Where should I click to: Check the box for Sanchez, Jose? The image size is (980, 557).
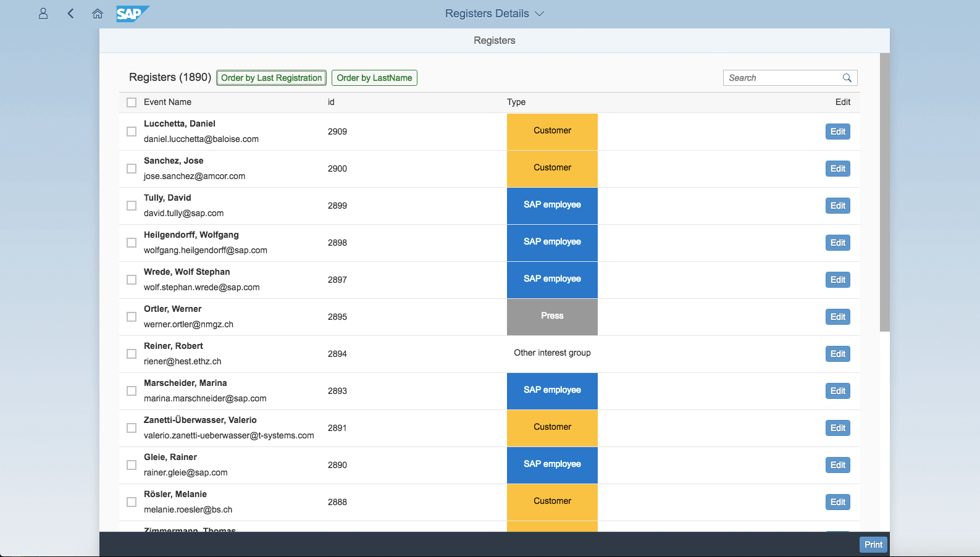132,169
